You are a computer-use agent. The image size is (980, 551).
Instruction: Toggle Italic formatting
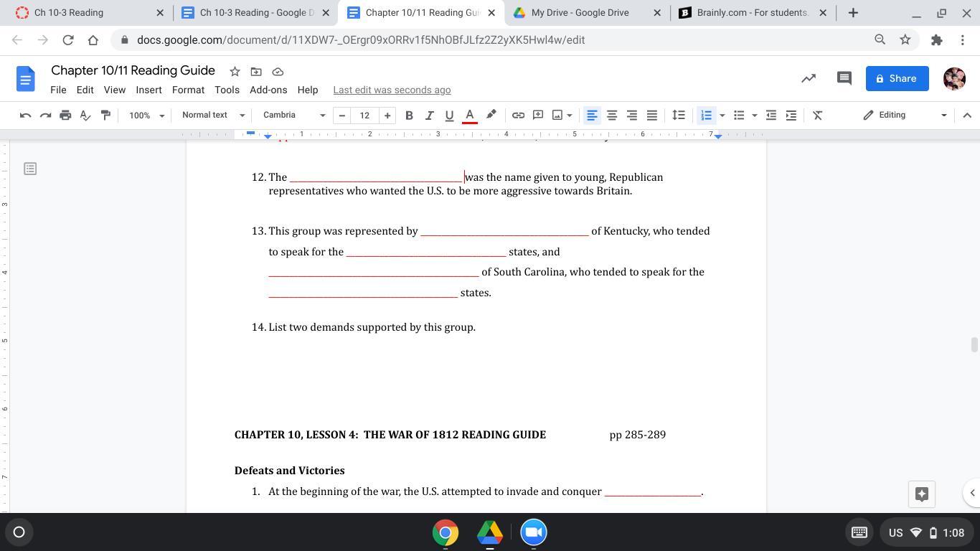[x=429, y=115]
